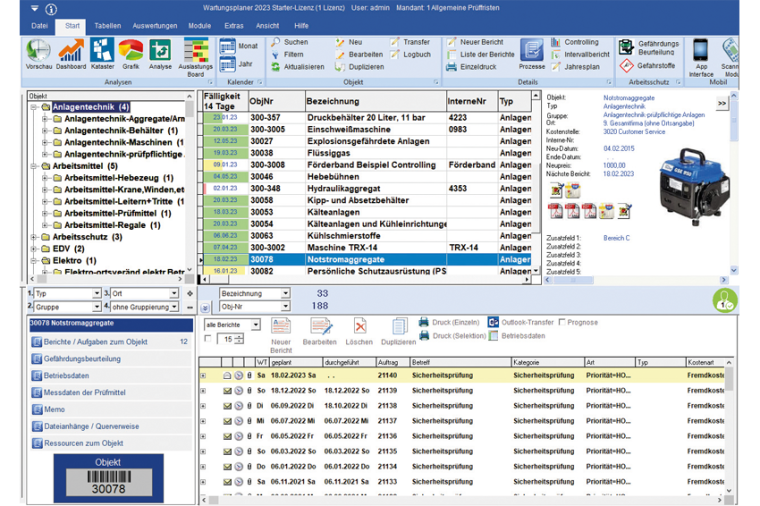Viewport: 760px width, 506px height.
Task: Switch calendar to Jahr view
Action: point(236,64)
